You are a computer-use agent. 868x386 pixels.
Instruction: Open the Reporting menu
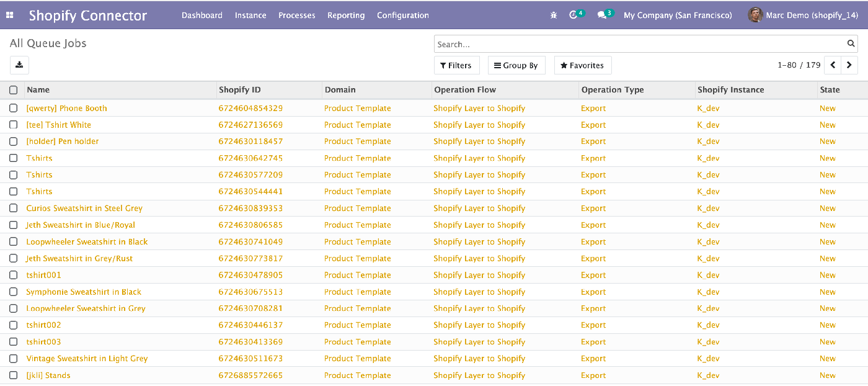click(x=346, y=15)
